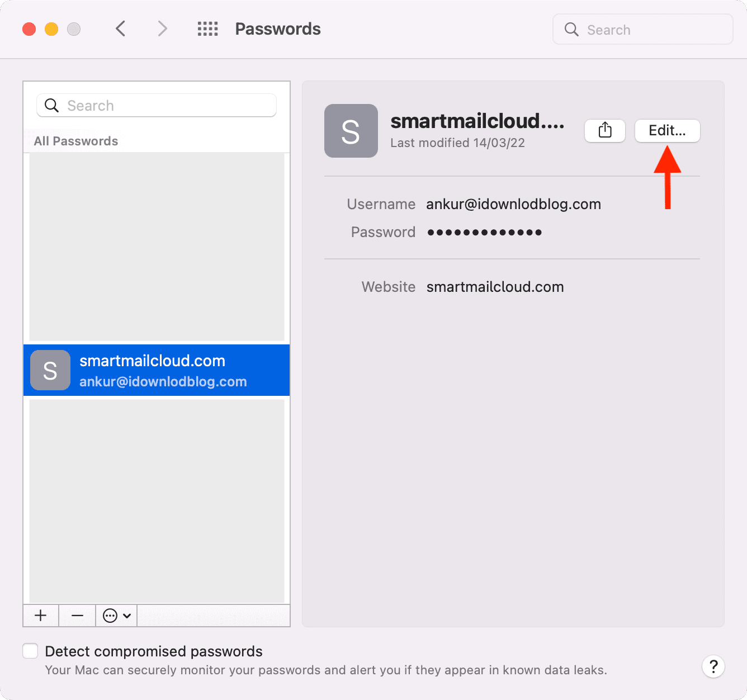Image resolution: width=747 pixels, height=700 pixels.
Task: Click the All Passwords section header
Action: [76, 141]
